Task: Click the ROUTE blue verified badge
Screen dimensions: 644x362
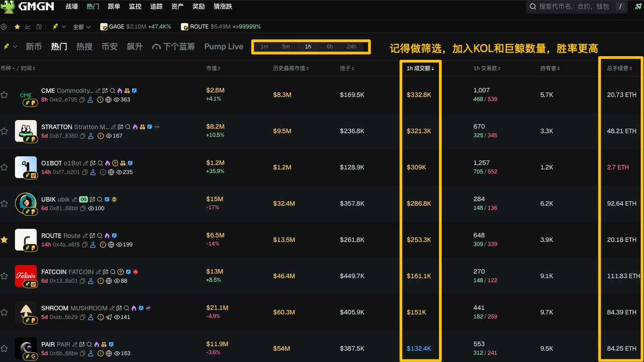Action: [114, 235]
